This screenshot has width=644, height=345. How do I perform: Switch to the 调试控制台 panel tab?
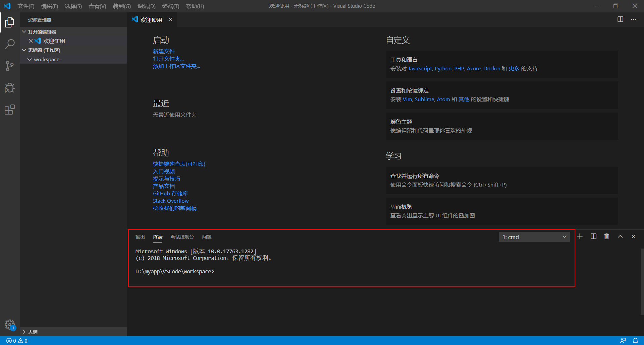[x=182, y=237]
